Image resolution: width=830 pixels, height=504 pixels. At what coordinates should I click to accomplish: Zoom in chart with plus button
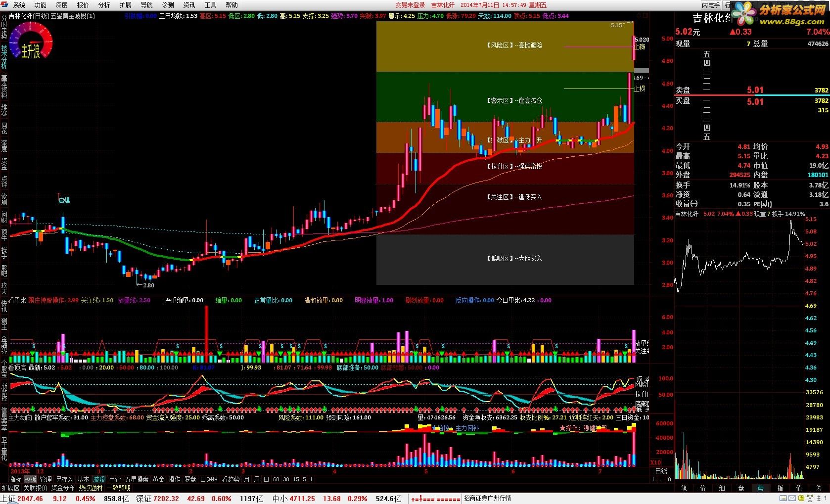(653, 479)
